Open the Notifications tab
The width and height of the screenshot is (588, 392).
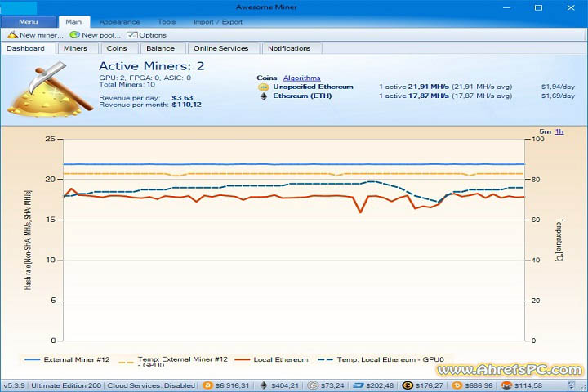291,48
